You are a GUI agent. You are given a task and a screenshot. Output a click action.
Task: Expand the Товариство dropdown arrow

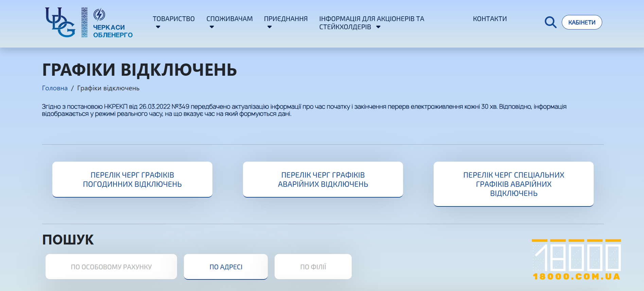tap(158, 27)
